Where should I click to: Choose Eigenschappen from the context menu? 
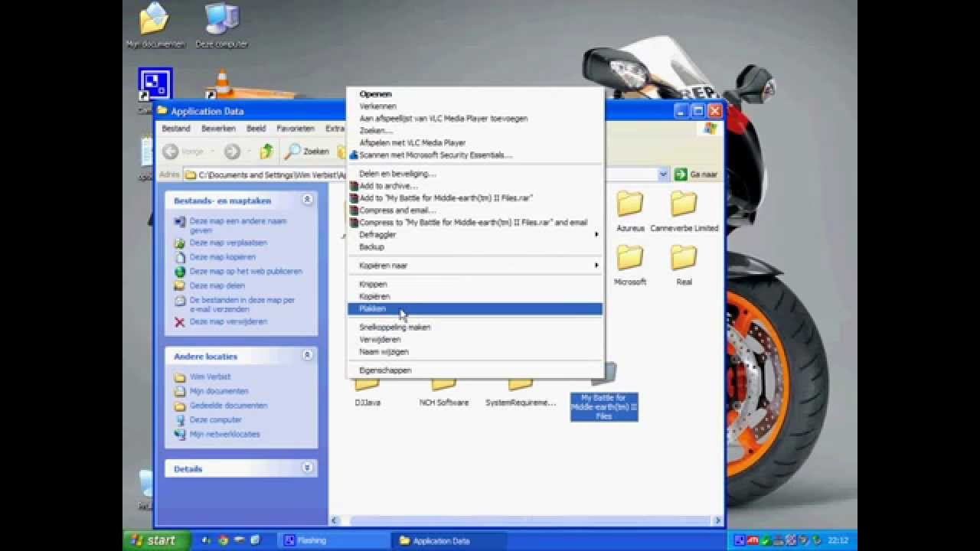(x=385, y=370)
